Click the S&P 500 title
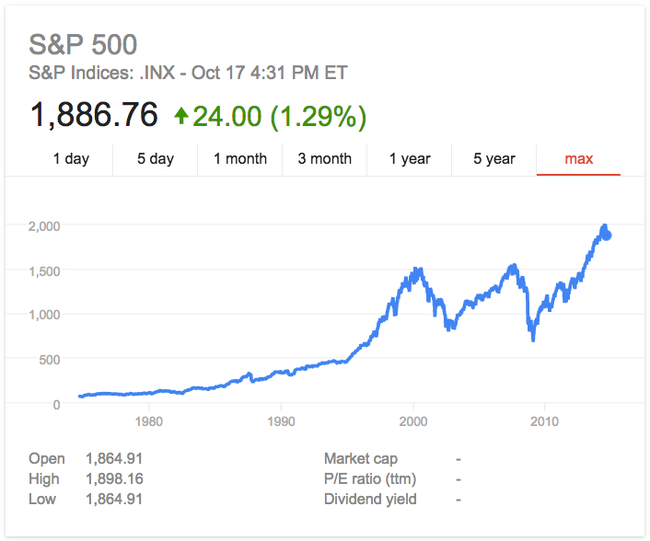The width and height of the screenshot is (650, 541). click(x=84, y=45)
